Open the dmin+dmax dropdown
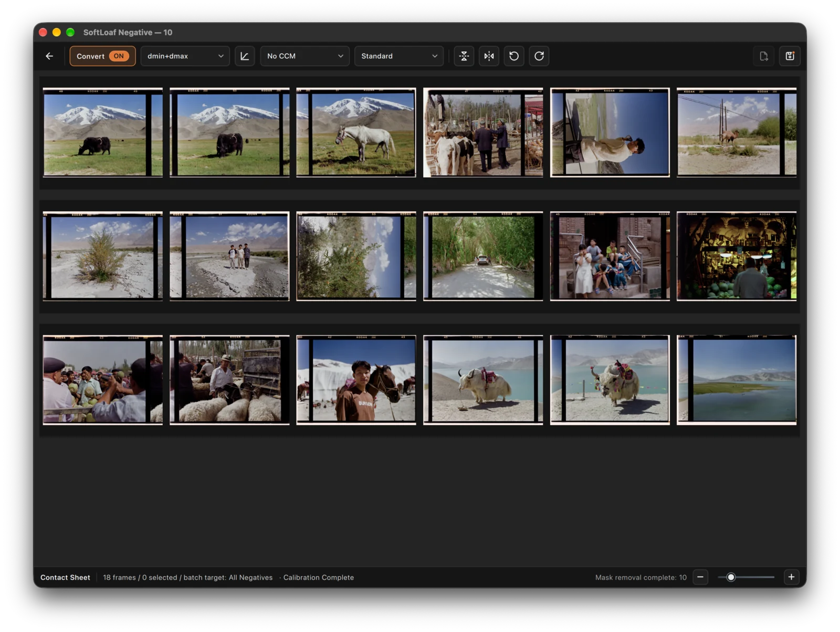The image size is (840, 632). tap(185, 56)
